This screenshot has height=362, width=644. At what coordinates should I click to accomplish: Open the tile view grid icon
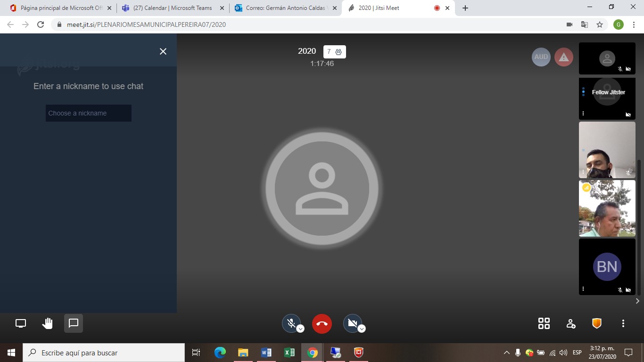tap(544, 323)
